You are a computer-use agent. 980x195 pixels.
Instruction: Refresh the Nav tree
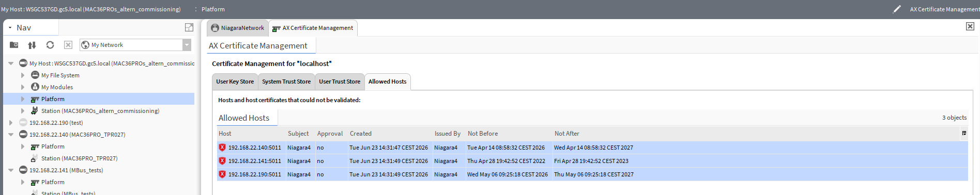50,45
